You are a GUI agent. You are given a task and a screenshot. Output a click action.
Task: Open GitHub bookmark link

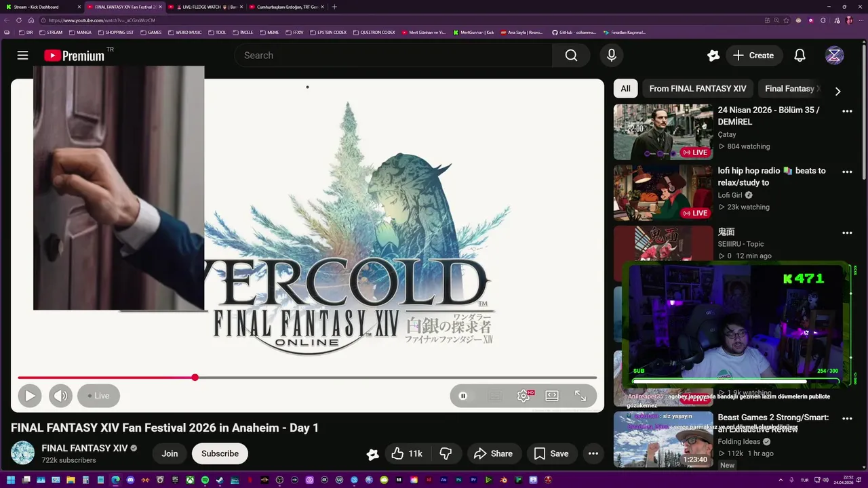click(574, 32)
